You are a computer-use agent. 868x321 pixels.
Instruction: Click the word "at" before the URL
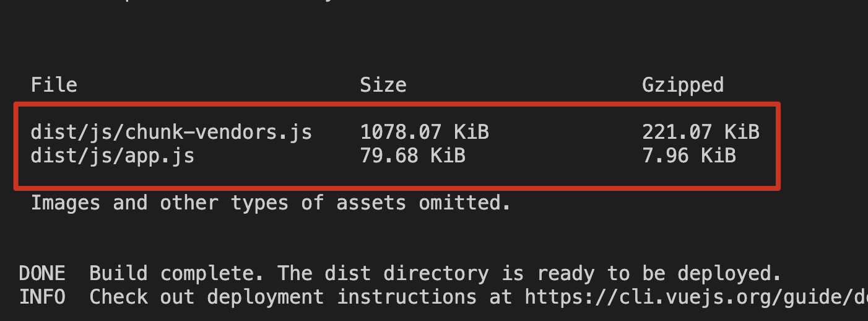point(500,297)
